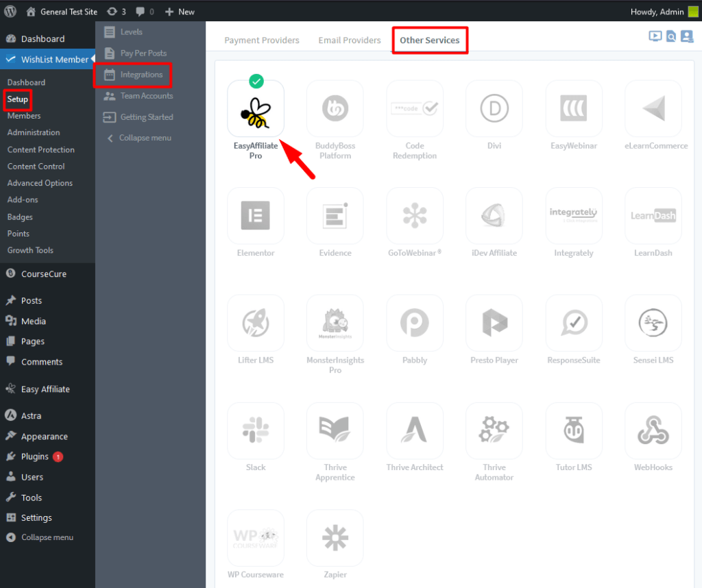This screenshot has width=702, height=588.
Task: Select the eLearnCommerce integration icon
Action: (653, 108)
